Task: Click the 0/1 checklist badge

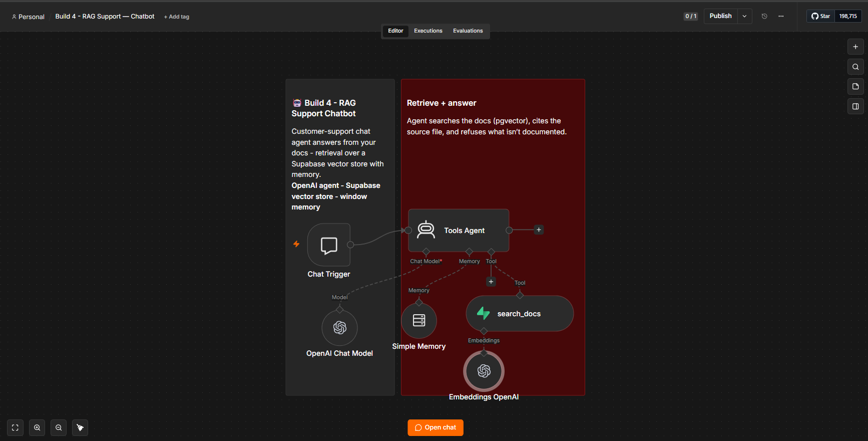Action: pos(691,16)
